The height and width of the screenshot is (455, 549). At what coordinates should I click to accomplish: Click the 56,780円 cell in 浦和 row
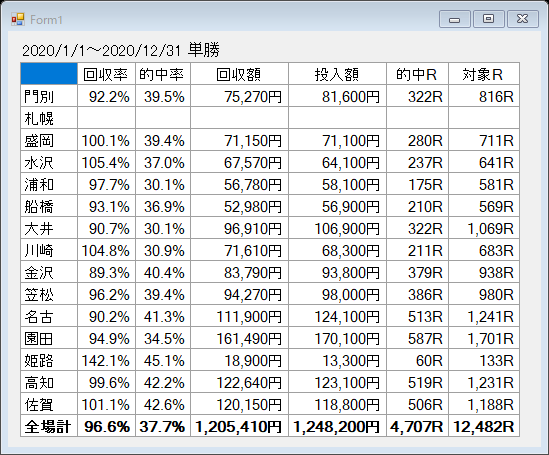coord(239,184)
